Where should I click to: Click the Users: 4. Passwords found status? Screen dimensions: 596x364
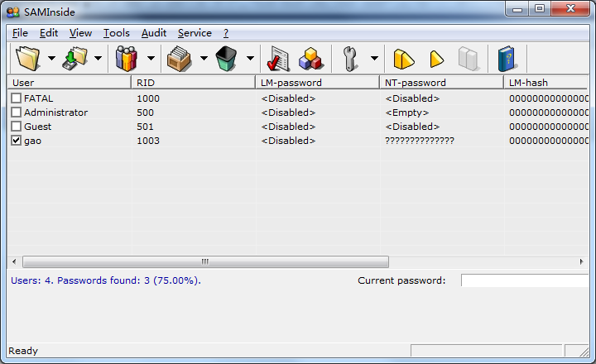[106, 280]
